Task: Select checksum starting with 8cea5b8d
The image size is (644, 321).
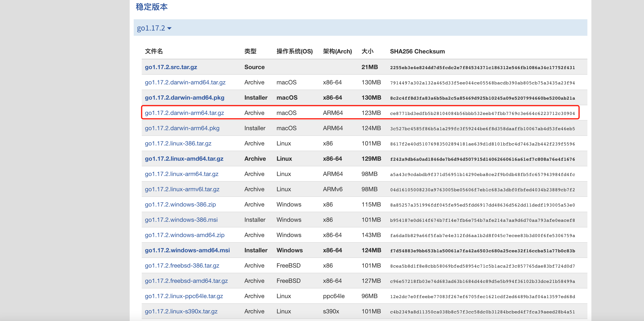Action: pyautogui.click(x=482, y=266)
